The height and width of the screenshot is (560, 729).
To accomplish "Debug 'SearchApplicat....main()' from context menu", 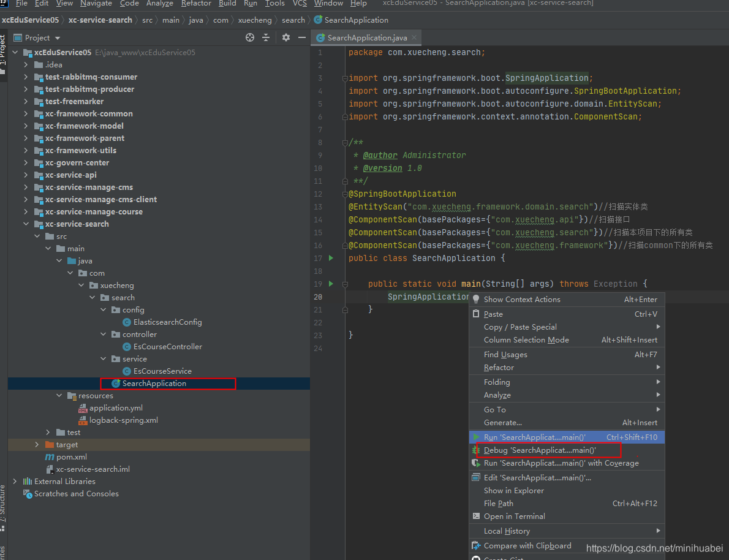I will [567, 450].
